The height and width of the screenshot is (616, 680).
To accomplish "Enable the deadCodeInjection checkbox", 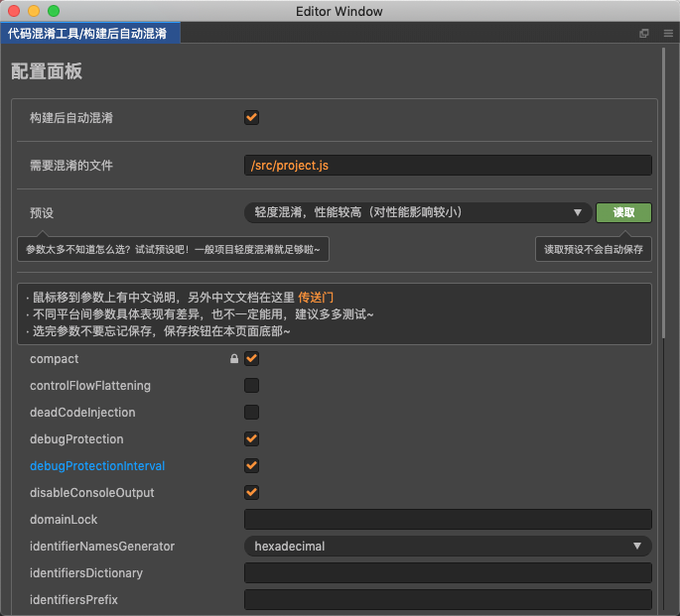I will [251, 413].
